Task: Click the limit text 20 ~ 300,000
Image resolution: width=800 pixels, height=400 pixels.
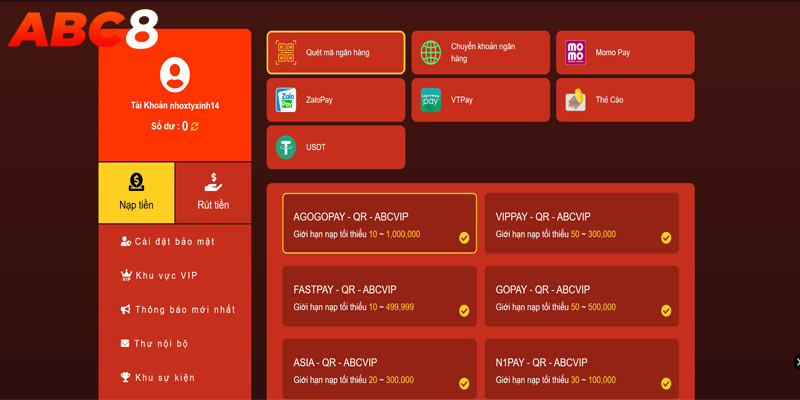Action: click(x=391, y=380)
